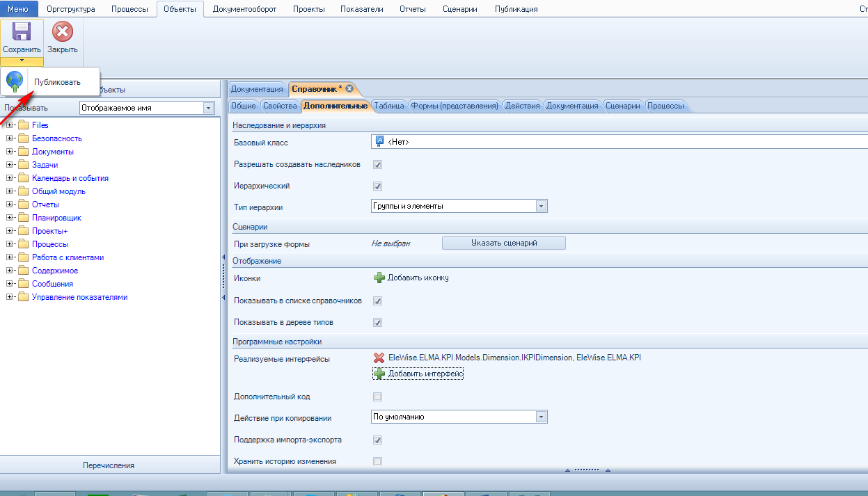Open the Тип иерархии dropdown
This screenshot has width=868, height=496.
click(x=541, y=206)
